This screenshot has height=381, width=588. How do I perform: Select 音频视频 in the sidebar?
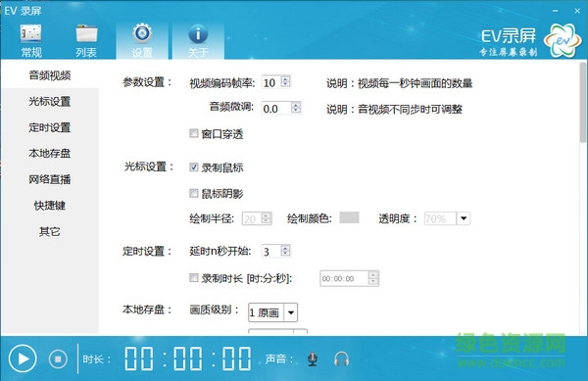[50, 75]
